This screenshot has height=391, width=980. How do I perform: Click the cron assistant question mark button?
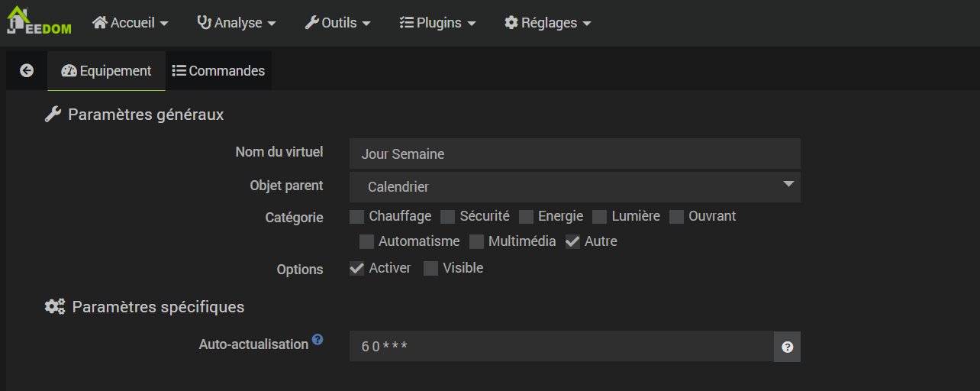point(787,347)
